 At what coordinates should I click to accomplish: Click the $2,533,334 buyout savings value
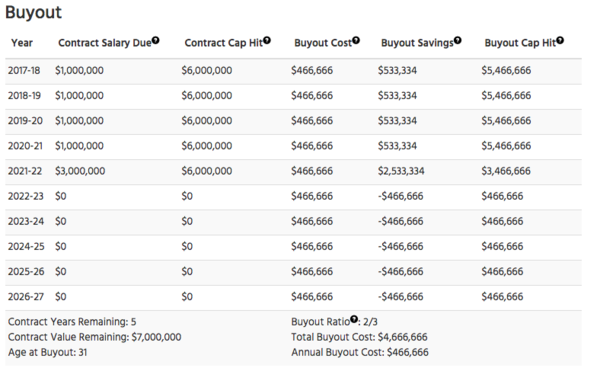click(401, 171)
